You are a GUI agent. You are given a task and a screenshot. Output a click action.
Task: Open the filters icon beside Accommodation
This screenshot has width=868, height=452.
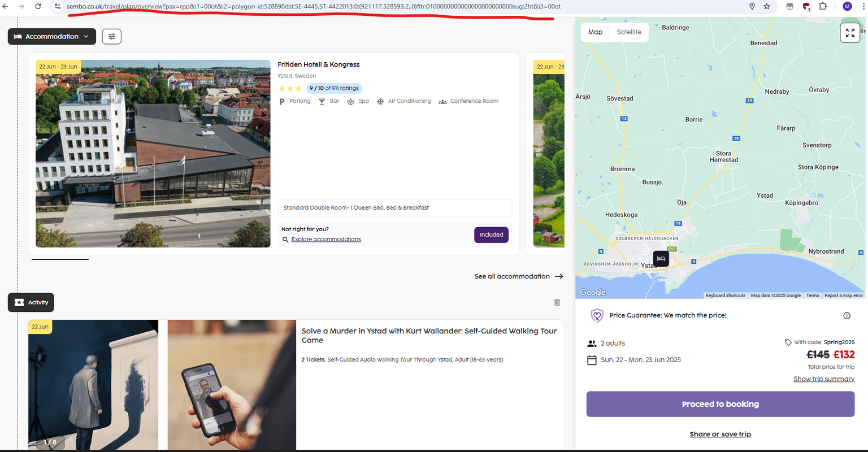[x=111, y=36]
